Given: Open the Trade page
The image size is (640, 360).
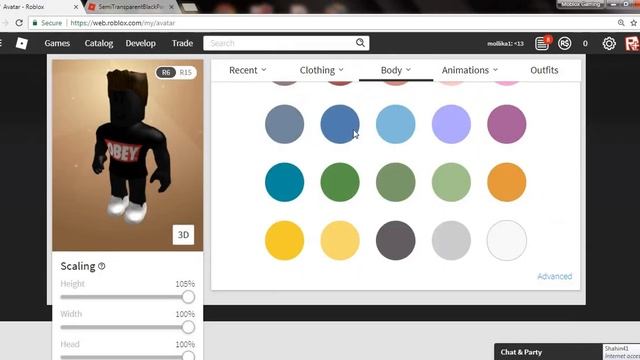Looking at the screenshot, I should tap(182, 43).
